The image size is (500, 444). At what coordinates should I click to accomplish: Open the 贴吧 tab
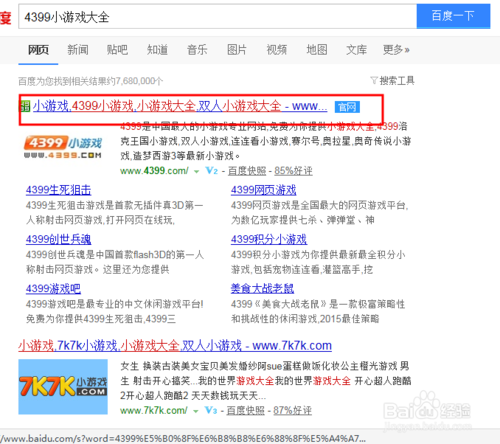coord(117,50)
